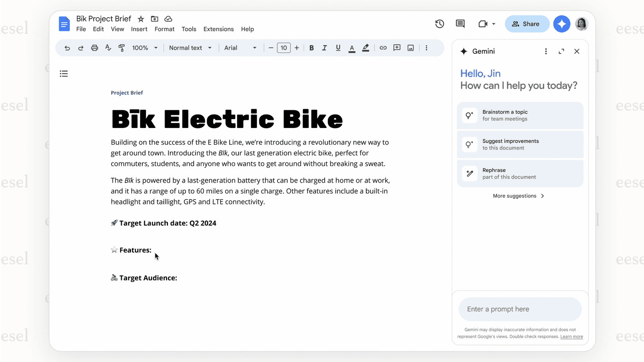
Task: Open the document outline icon
Action: point(64,74)
